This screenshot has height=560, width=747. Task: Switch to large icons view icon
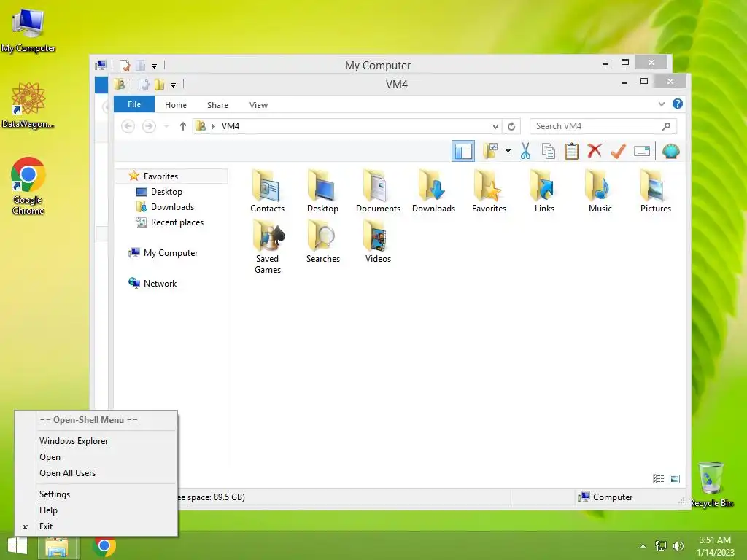(x=675, y=478)
